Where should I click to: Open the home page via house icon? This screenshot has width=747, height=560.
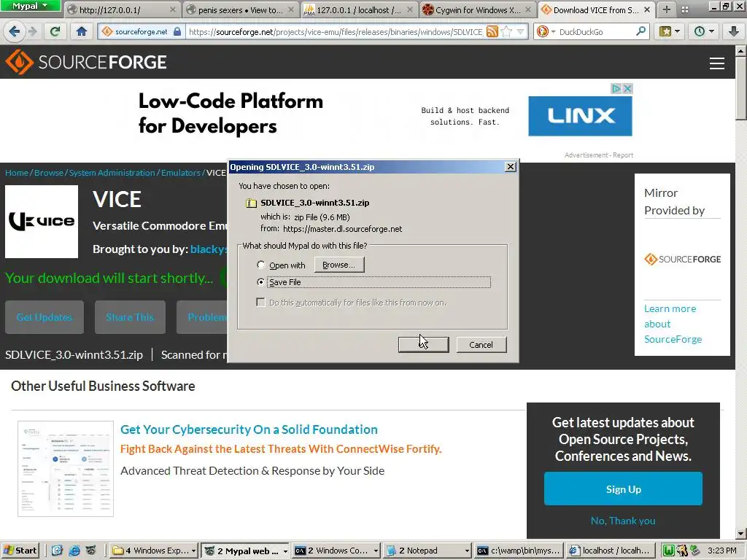82,31
